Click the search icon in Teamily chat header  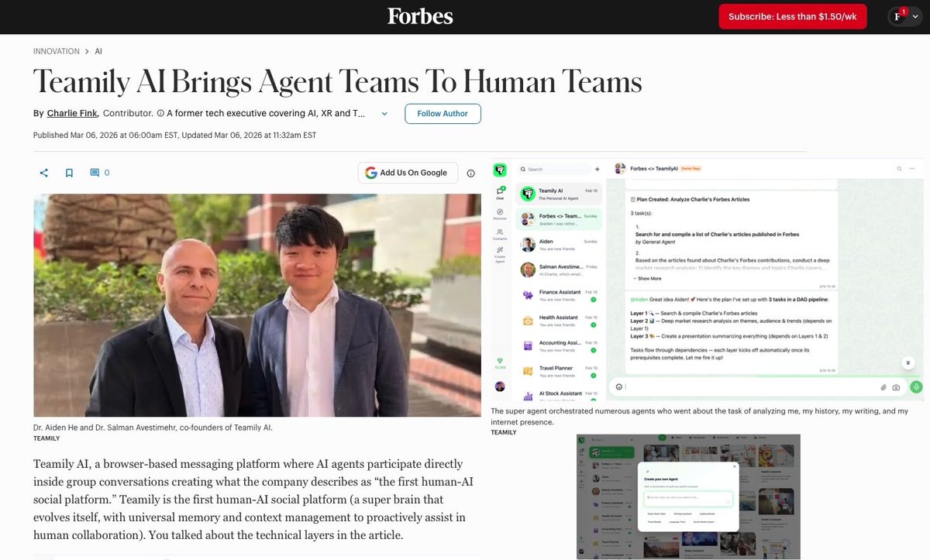(x=900, y=168)
